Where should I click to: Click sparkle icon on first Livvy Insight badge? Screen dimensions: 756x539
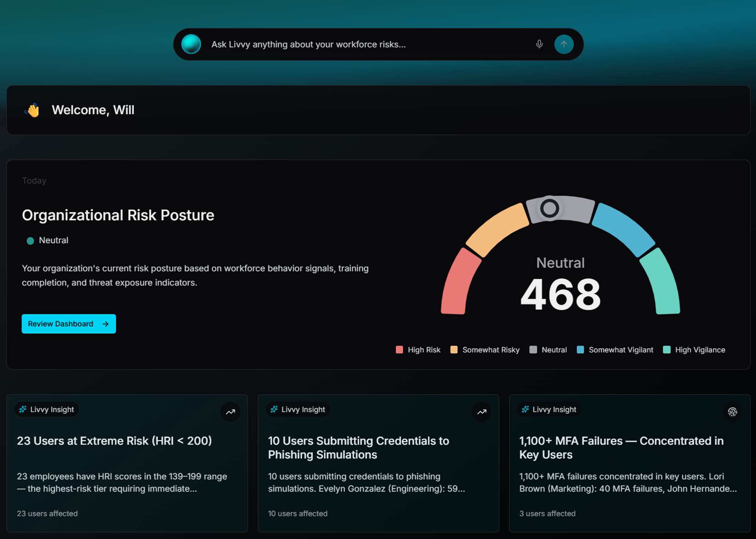click(x=23, y=409)
